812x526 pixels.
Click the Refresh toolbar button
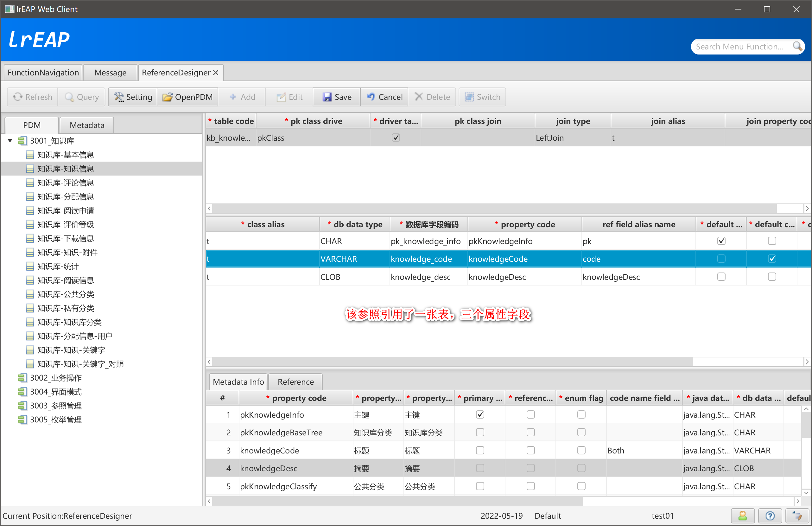[33, 97]
